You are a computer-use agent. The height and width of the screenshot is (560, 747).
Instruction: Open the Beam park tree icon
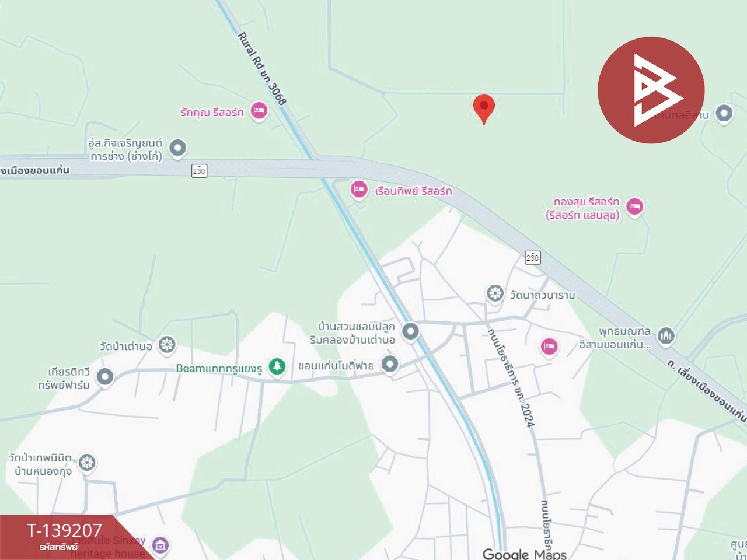277,366
